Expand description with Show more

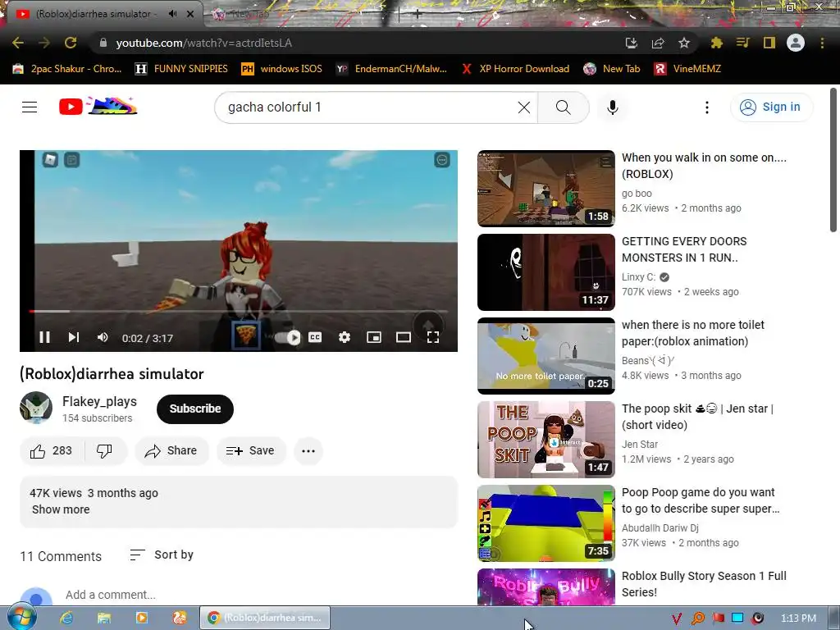[x=61, y=509]
